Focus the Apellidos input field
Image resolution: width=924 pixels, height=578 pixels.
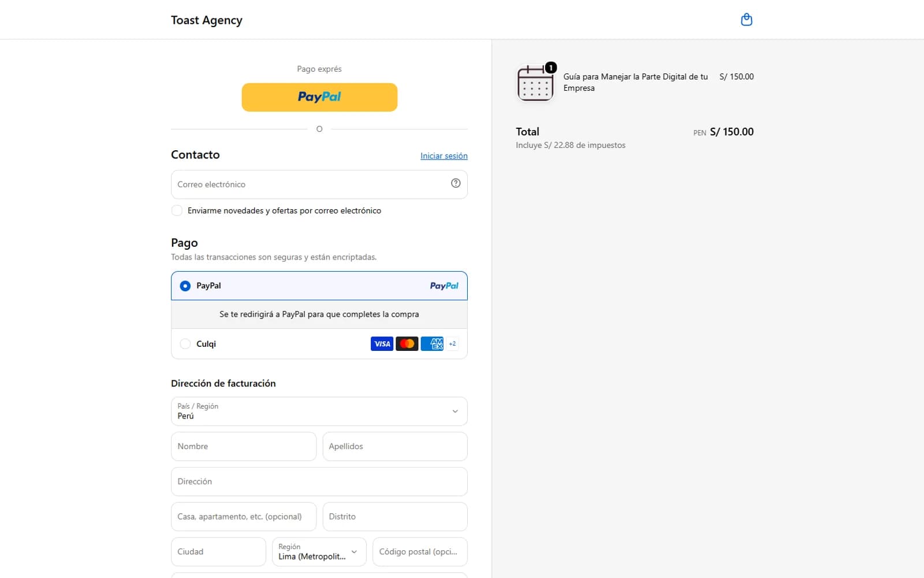(395, 447)
